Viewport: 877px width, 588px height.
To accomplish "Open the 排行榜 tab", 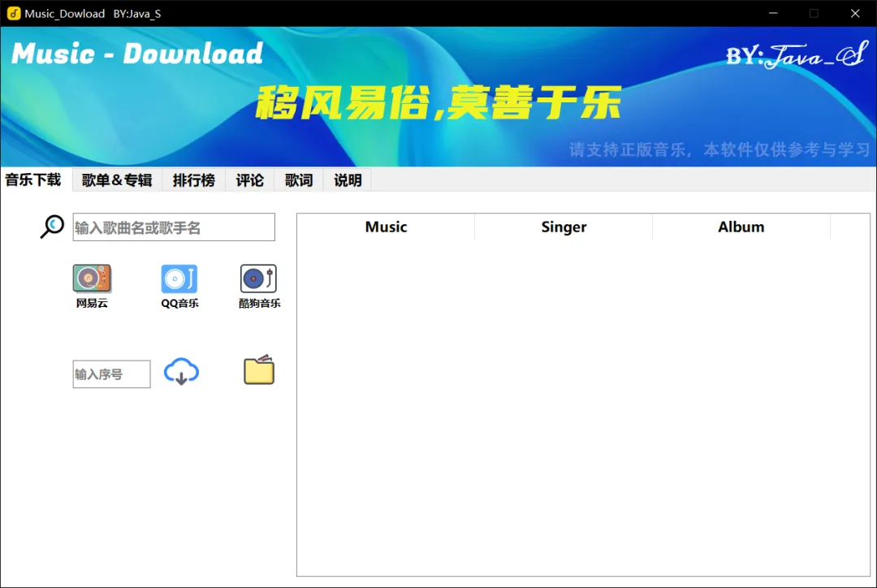I will pyautogui.click(x=193, y=180).
